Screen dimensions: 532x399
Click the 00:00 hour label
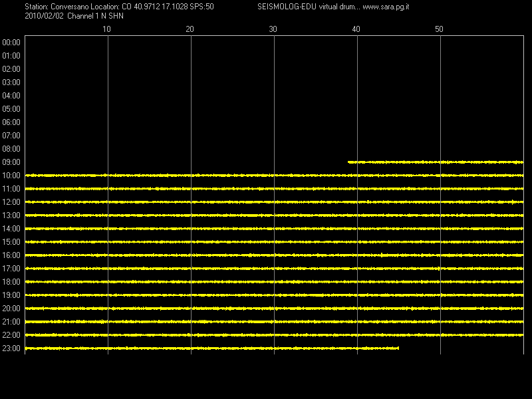tap(11, 43)
